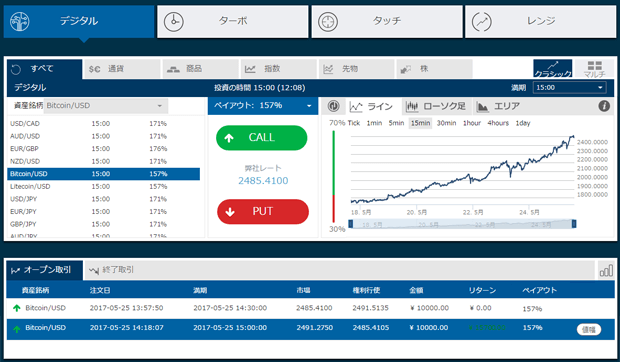Filter assets by 通貨 currencies
The image size is (620, 362).
122,69
